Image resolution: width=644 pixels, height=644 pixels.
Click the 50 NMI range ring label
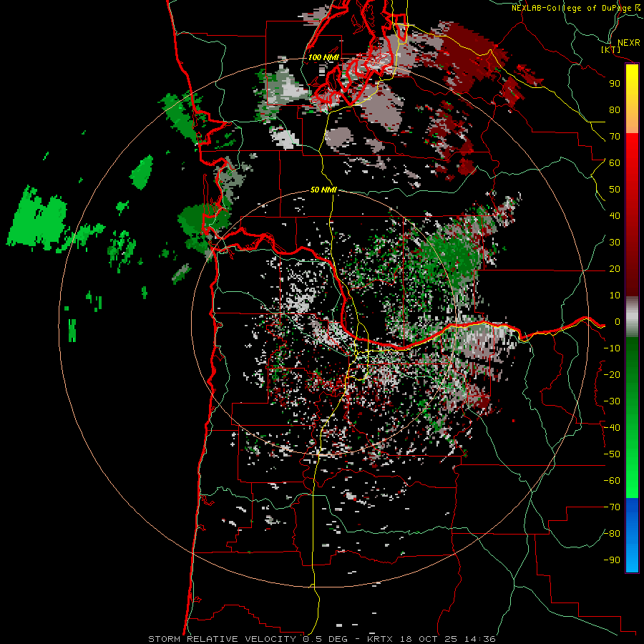[323, 190]
